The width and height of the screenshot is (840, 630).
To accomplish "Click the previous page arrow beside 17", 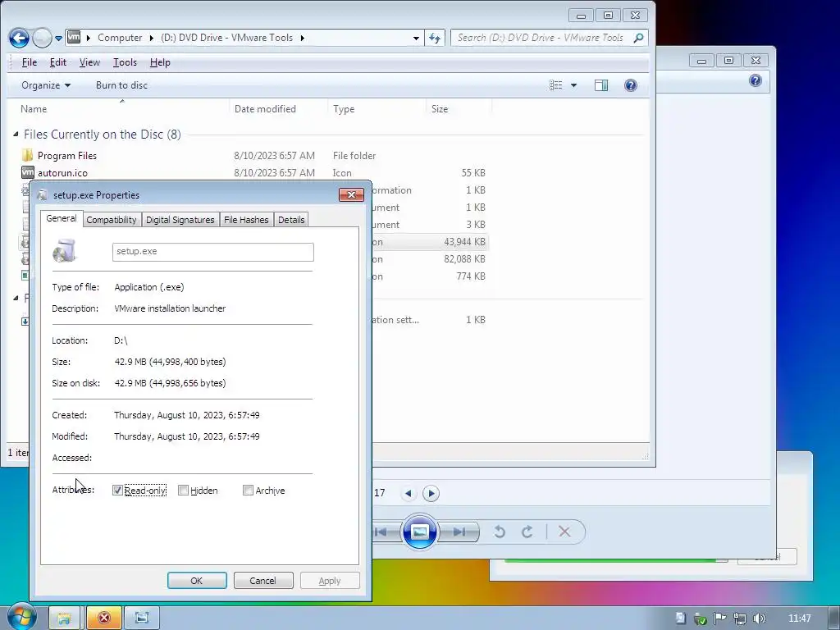I will 409,493.
